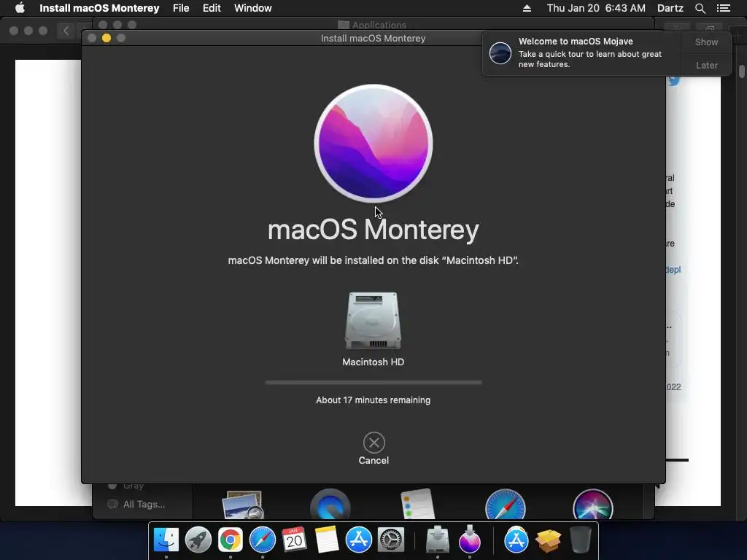747x560 pixels.
Task: Open Spotlight search magnifier
Action: 700,8
